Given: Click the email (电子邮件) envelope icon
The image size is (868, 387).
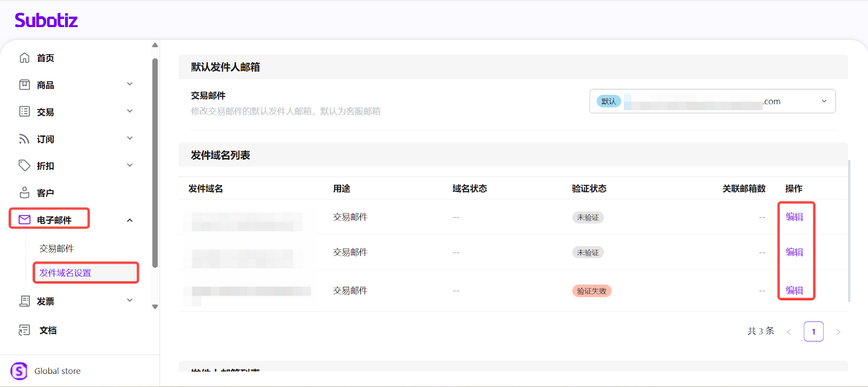Looking at the screenshot, I should (x=24, y=220).
